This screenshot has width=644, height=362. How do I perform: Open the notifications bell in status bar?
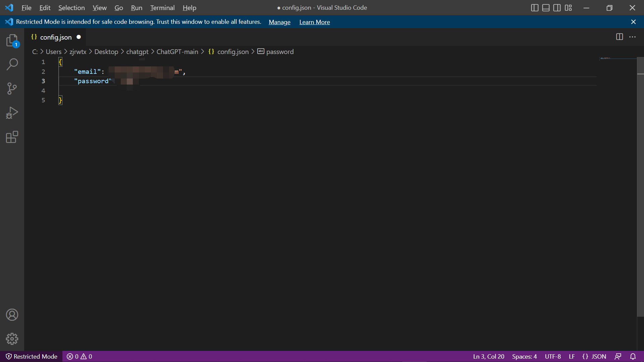click(633, 356)
